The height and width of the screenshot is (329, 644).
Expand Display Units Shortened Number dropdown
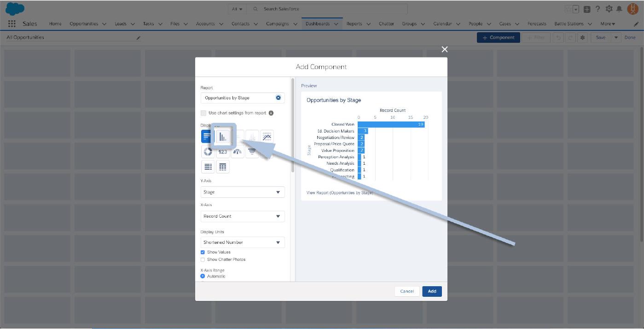click(243, 242)
